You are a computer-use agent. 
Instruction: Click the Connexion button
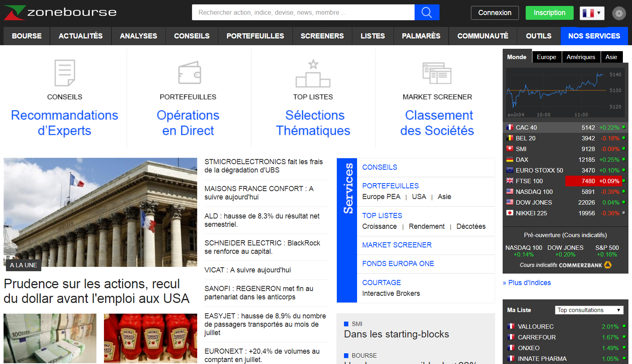(495, 13)
